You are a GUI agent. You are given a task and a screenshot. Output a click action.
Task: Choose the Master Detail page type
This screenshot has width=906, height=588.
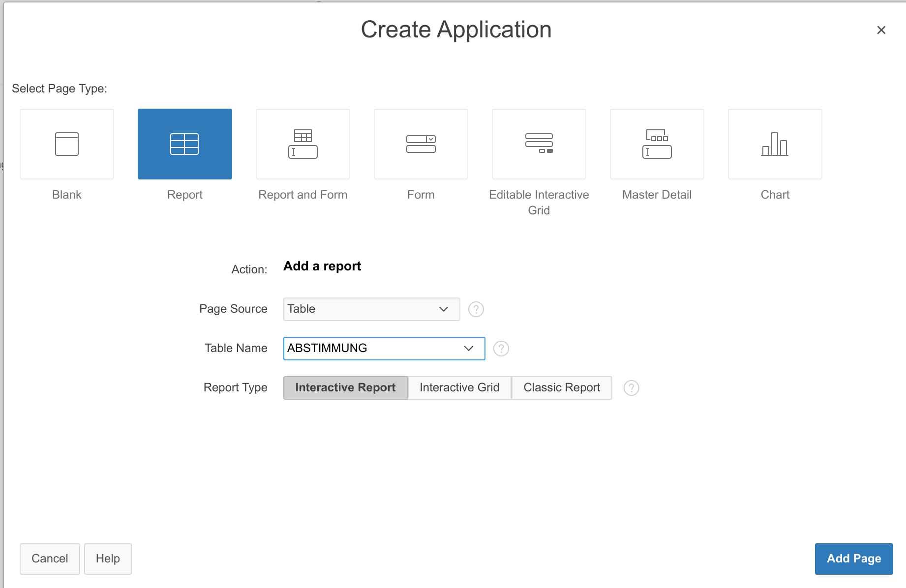pyautogui.click(x=657, y=144)
